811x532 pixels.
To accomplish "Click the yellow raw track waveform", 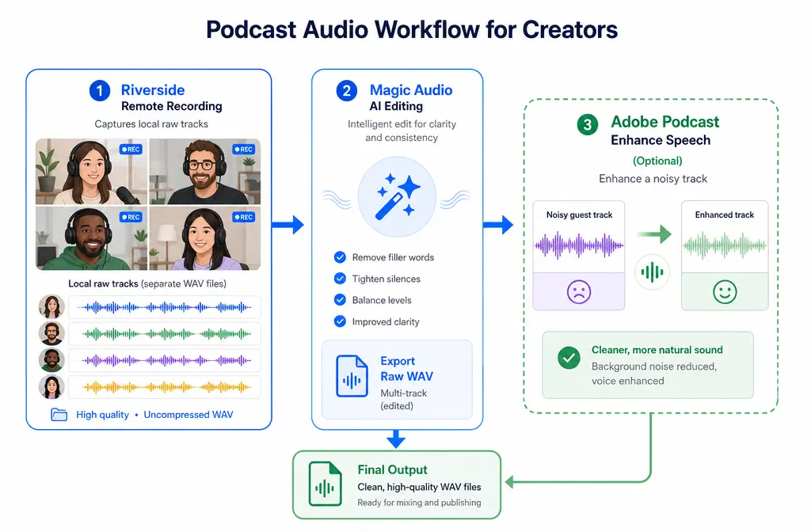I will pos(165,386).
